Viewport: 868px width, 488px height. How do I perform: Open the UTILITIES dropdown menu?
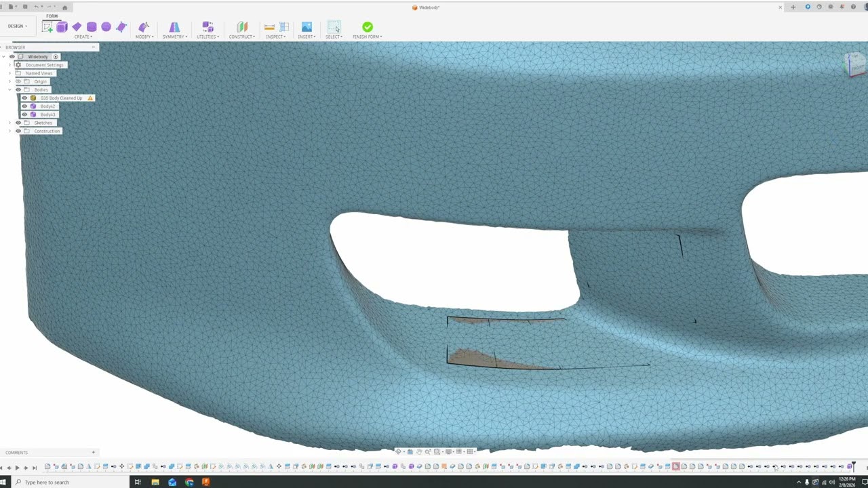pos(208,37)
